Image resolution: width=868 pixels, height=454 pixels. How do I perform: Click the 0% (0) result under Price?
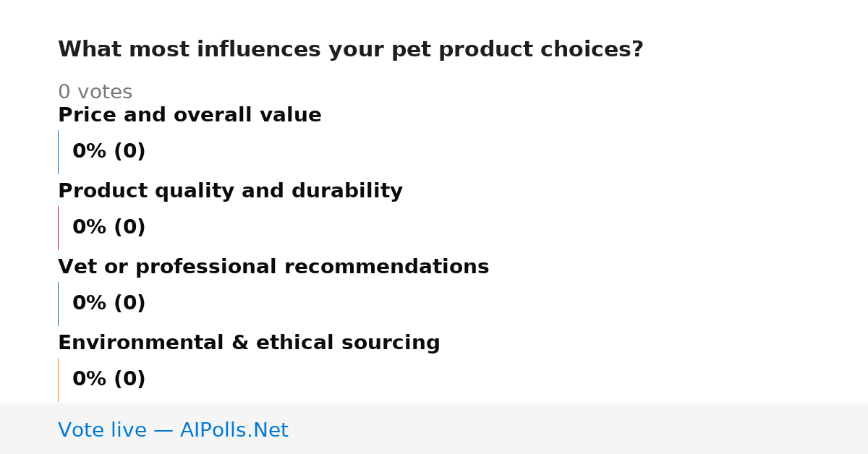109,152
